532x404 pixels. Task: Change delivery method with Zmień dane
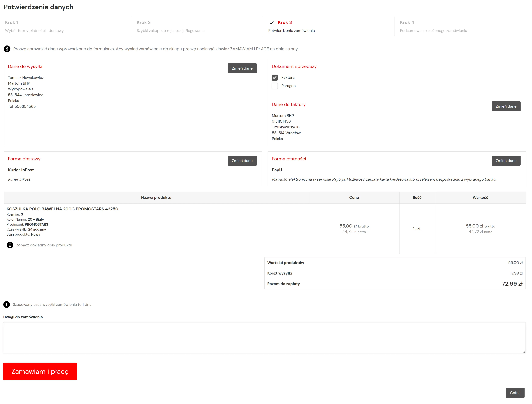242,161
